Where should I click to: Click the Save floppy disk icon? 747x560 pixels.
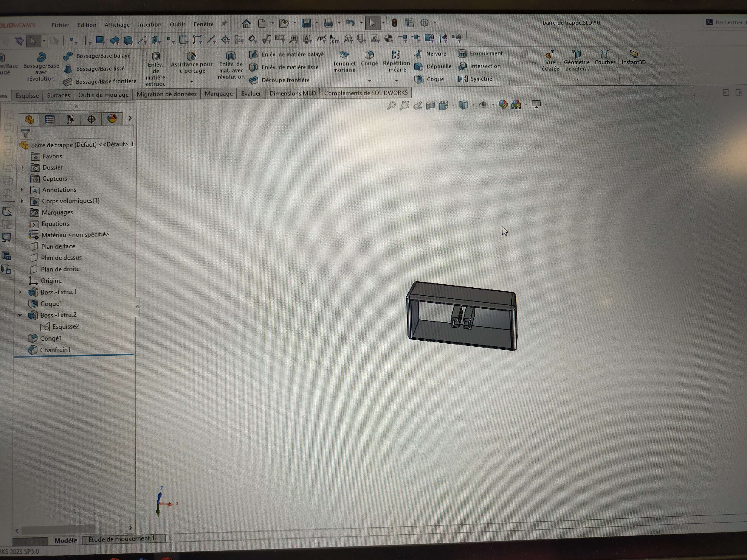pos(306,23)
